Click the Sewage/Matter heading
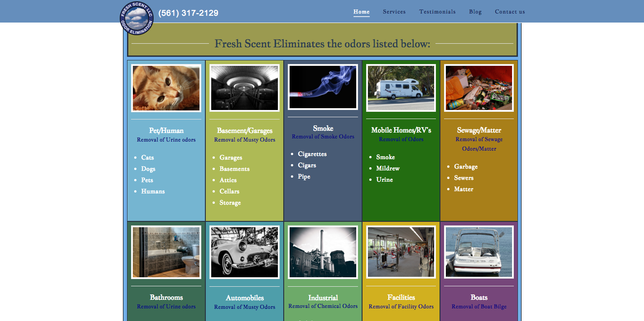This screenshot has width=644, height=321. pyautogui.click(x=479, y=130)
